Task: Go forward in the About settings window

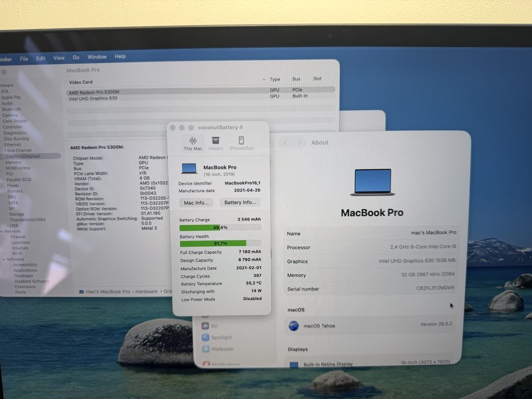Action: (299, 142)
